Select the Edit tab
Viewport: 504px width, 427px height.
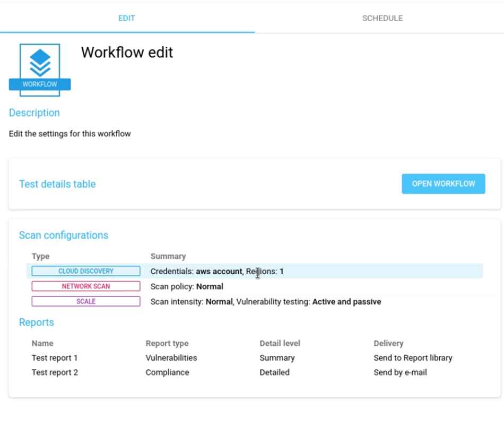126,18
